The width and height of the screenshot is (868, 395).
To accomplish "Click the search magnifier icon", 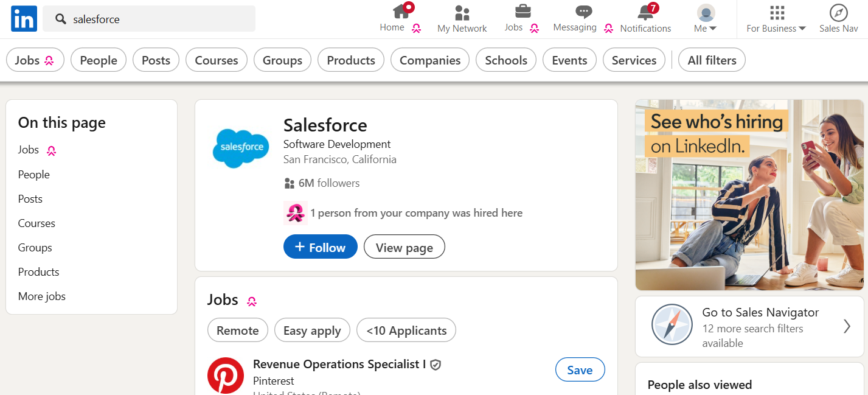I will click(61, 19).
